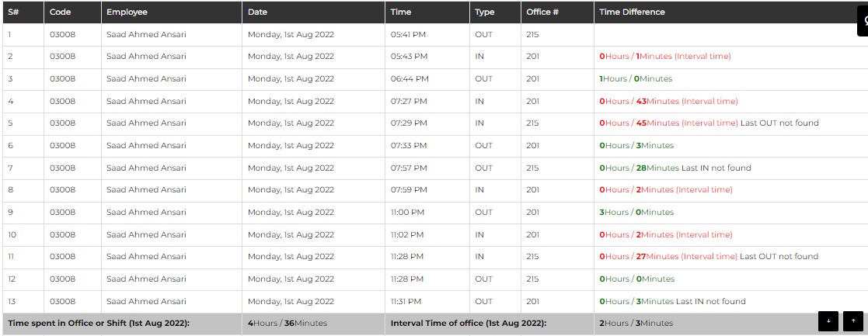Viewport: 868px width, 336px height.
Task: Click the Office # column header
Action: (x=542, y=12)
